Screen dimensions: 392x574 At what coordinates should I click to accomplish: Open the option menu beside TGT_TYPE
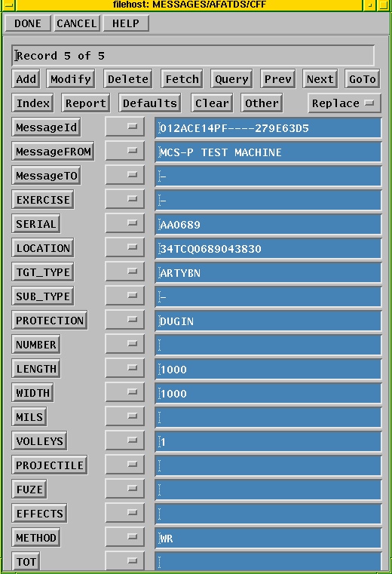125,272
